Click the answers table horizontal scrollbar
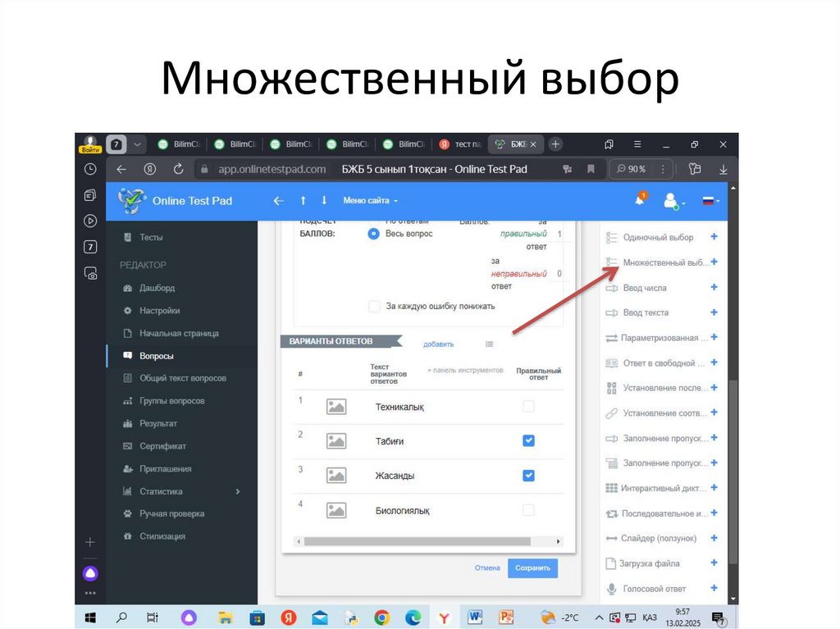Viewport: 840px width, 629px height. 418,542
